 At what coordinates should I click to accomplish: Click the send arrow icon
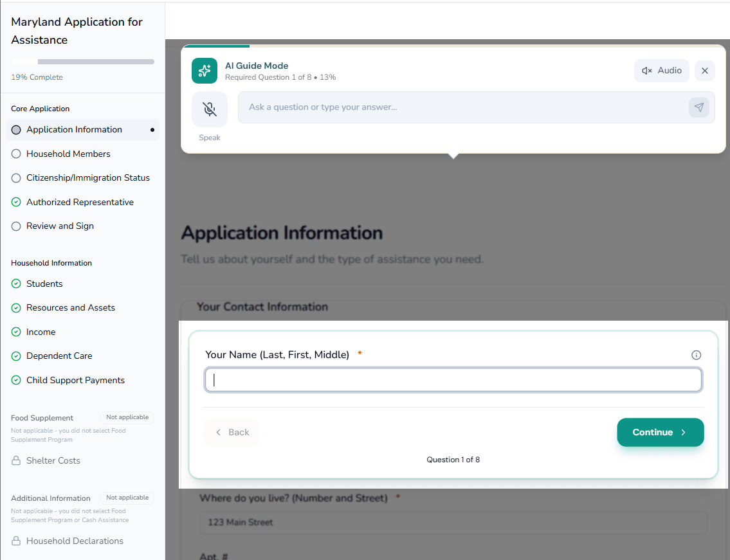(x=699, y=107)
